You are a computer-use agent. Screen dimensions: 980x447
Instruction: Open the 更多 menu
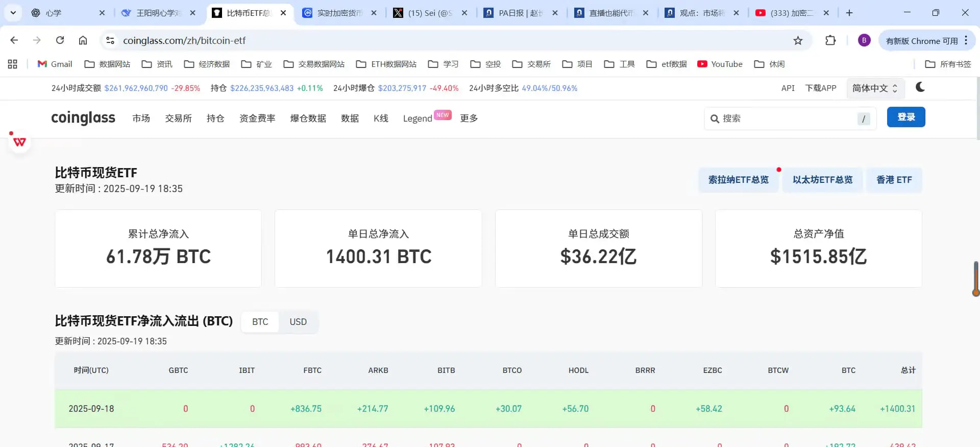click(x=469, y=118)
